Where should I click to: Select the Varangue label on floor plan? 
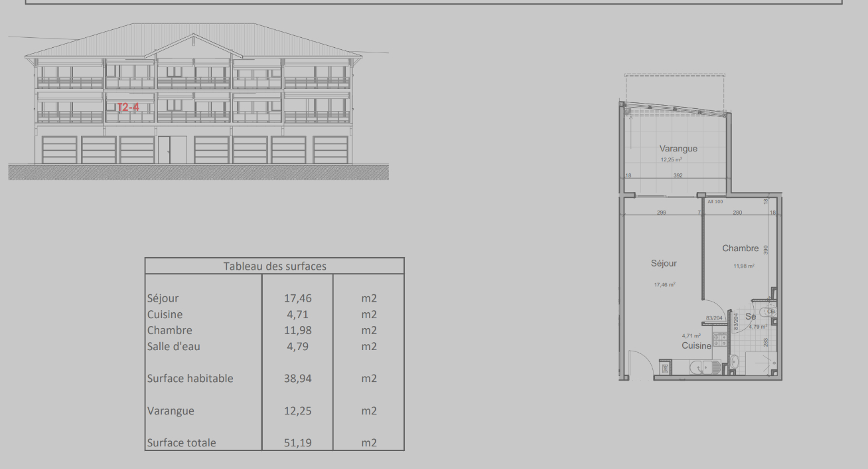(x=678, y=149)
